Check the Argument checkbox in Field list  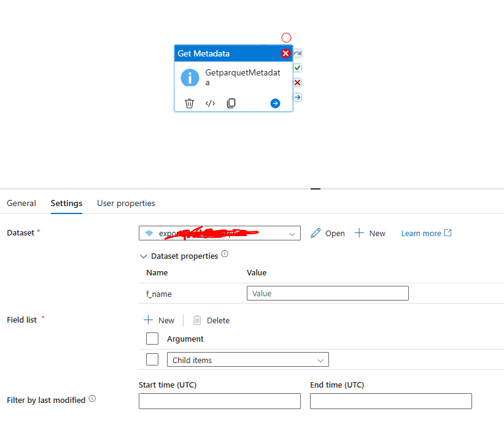[152, 339]
